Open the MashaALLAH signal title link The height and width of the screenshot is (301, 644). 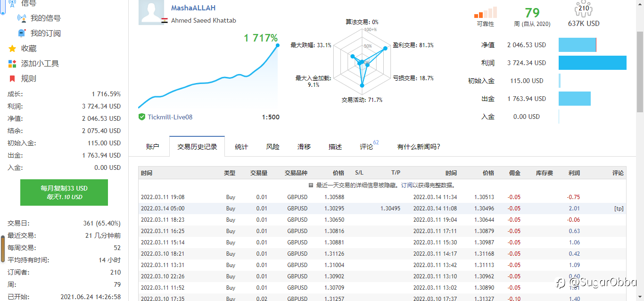pos(193,8)
